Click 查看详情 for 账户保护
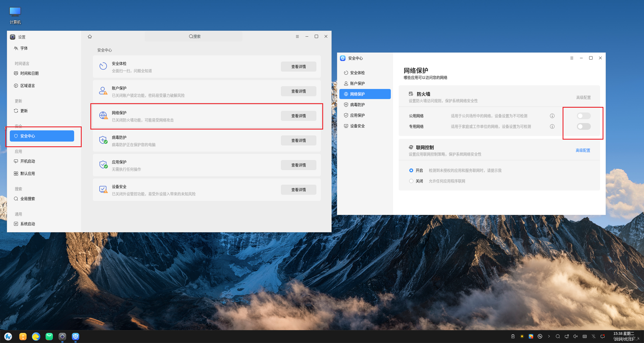The width and height of the screenshot is (644, 343). (x=298, y=91)
